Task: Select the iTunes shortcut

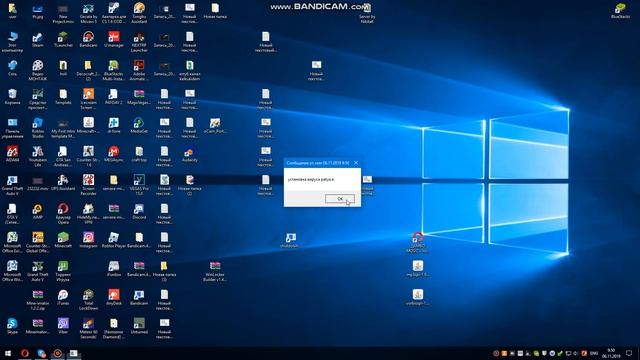Action: point(63,298)
